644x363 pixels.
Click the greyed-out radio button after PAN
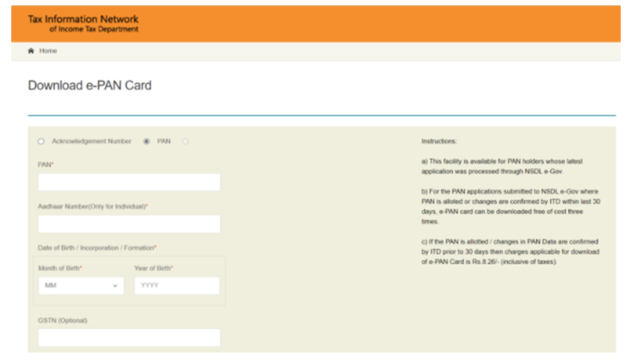(x=185, y=142)
